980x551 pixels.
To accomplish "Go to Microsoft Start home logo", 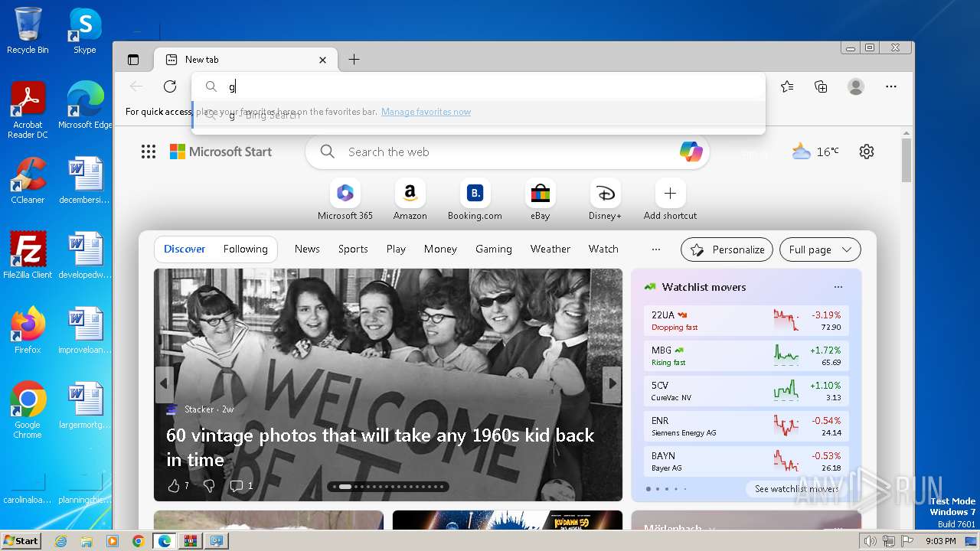I will 220,152.
